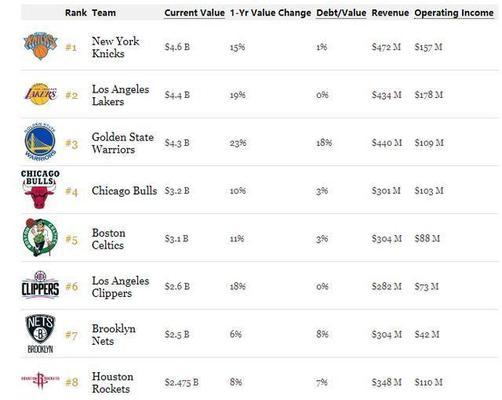Open the New York Knicks team name
This screenshot has height=400, width=502.
click(115, 47)
